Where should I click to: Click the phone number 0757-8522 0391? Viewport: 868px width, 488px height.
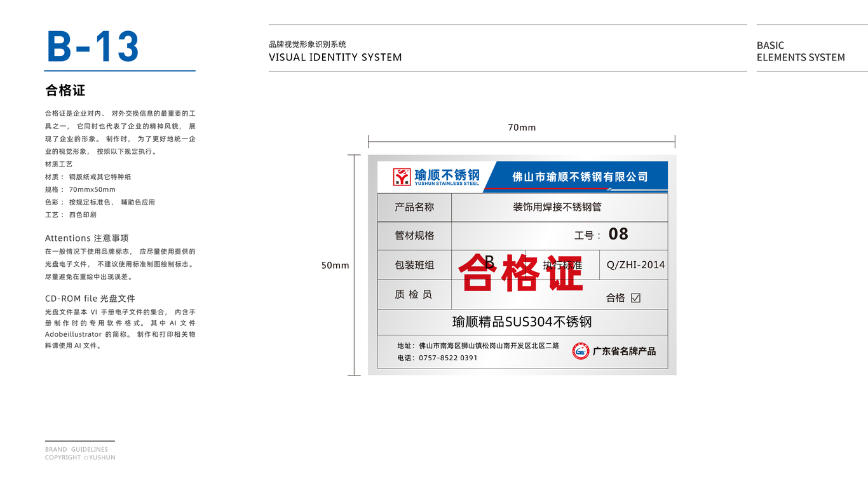click(448, 358)
